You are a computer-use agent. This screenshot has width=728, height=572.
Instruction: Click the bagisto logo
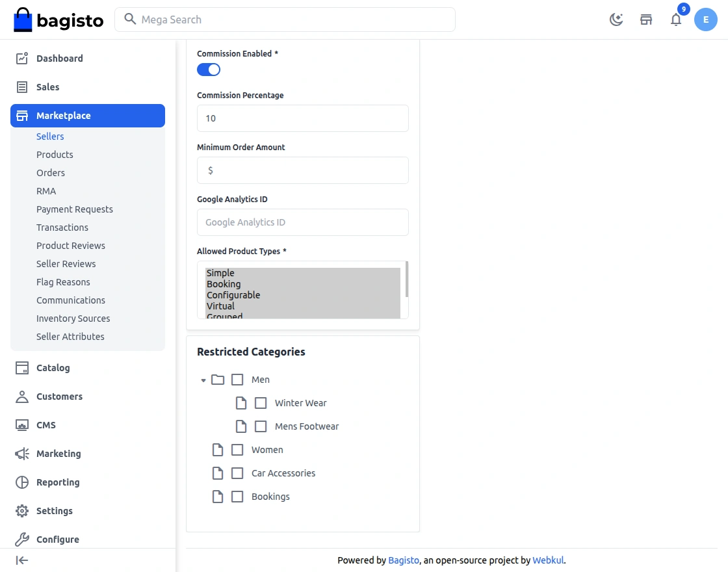point(58,19)
